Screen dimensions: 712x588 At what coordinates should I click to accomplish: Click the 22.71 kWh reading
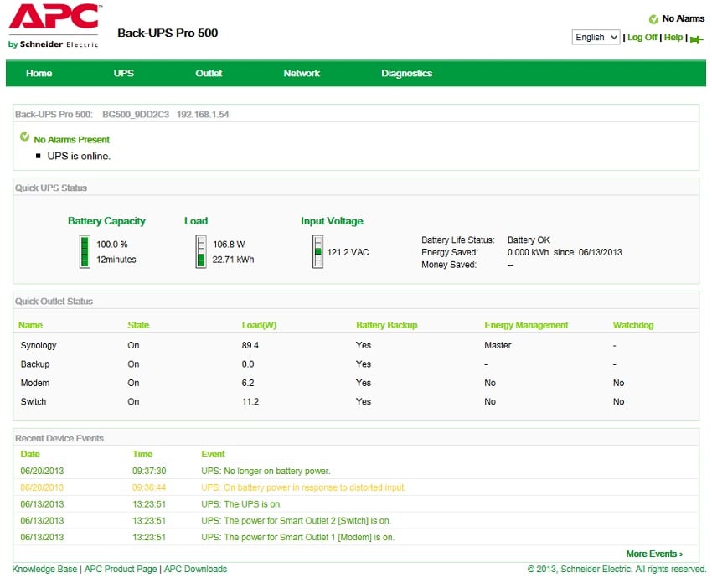(233, 260)
